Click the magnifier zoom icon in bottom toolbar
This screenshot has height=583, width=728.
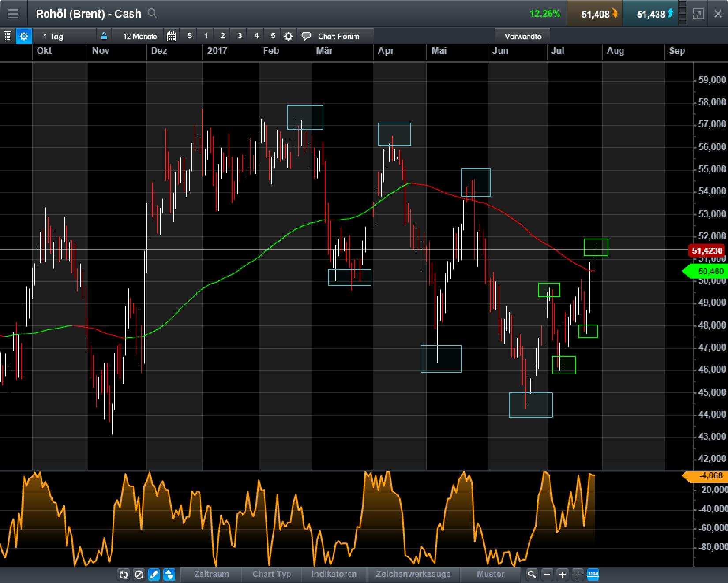coord(532,574)
